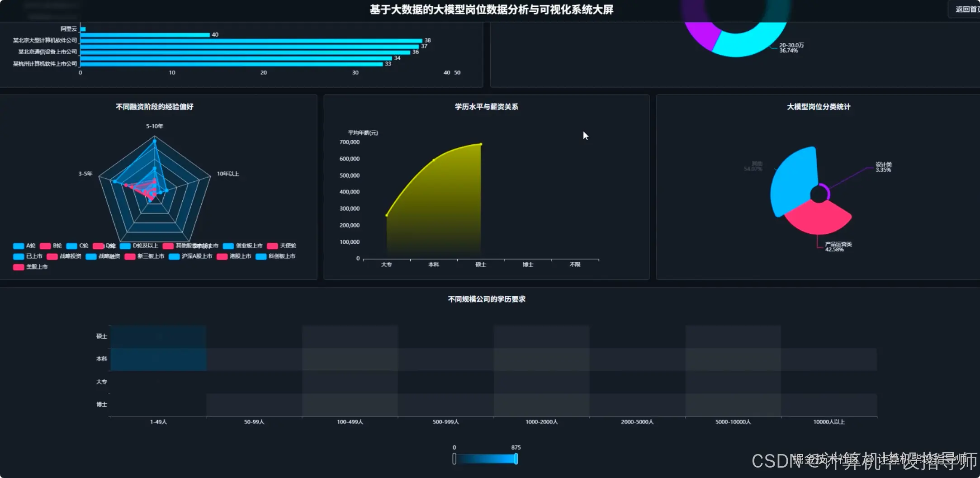The width and height of the screenshot is (980, 478).
Task: Click the right handle of the heatmap range slider
Action: (x=516, y=459)
